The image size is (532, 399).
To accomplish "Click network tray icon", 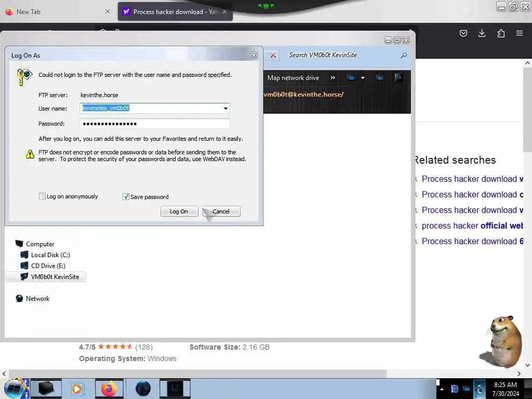I will 467,389.
